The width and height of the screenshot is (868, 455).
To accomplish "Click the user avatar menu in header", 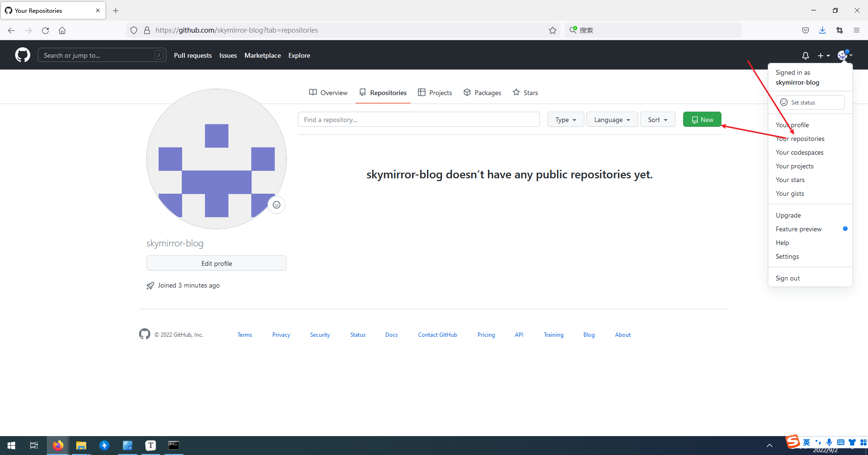I will click(845, 55).
